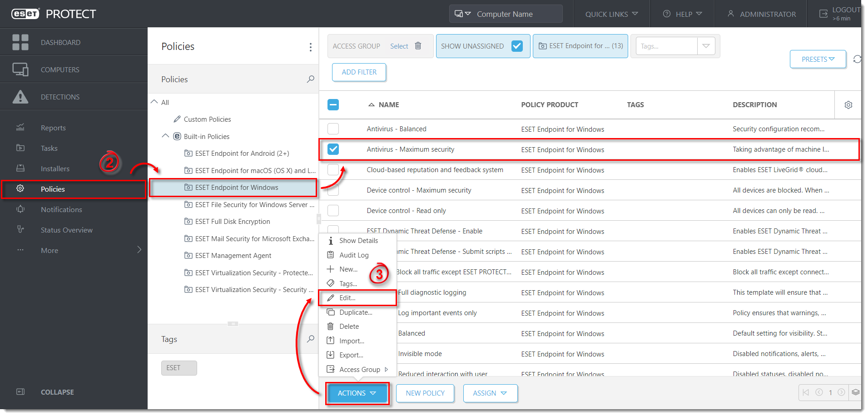Click the Logout icon
The height and width of the screenshot is (416, 868).
pos(823,14)
